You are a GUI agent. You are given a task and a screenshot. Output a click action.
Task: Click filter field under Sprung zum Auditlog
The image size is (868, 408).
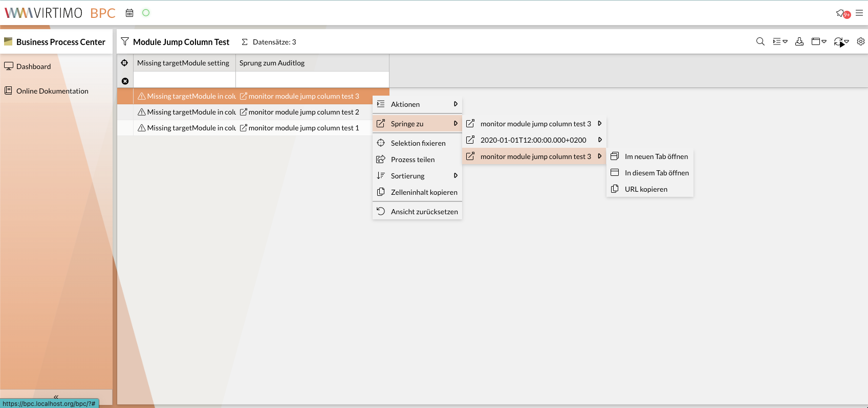click(312, 80)
